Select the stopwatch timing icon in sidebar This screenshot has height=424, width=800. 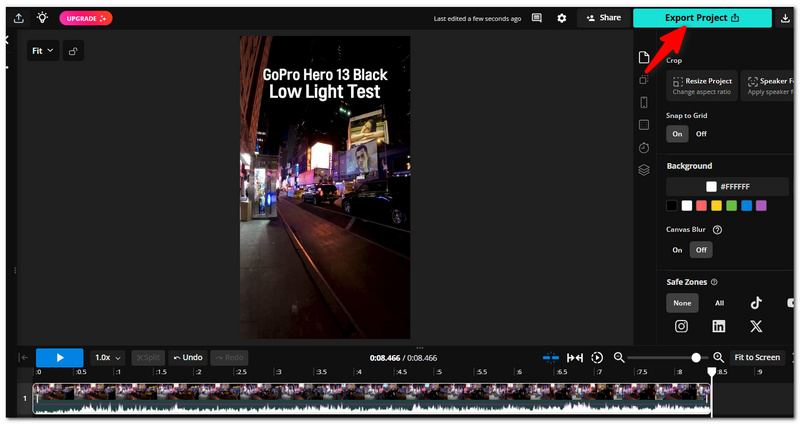coord(644,147)
